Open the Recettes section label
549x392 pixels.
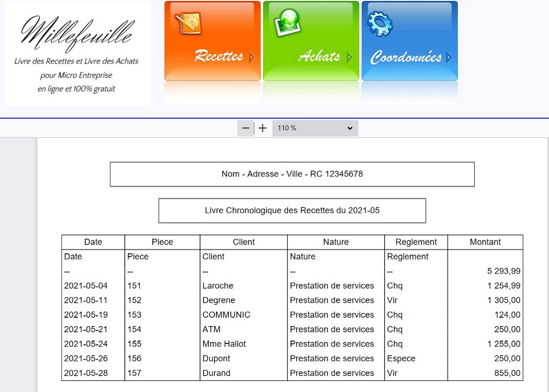219,56
